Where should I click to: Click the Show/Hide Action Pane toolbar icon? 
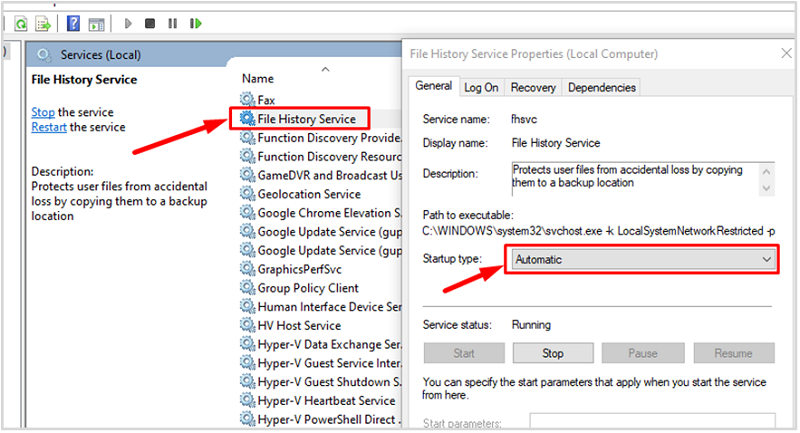click(96, 22)
